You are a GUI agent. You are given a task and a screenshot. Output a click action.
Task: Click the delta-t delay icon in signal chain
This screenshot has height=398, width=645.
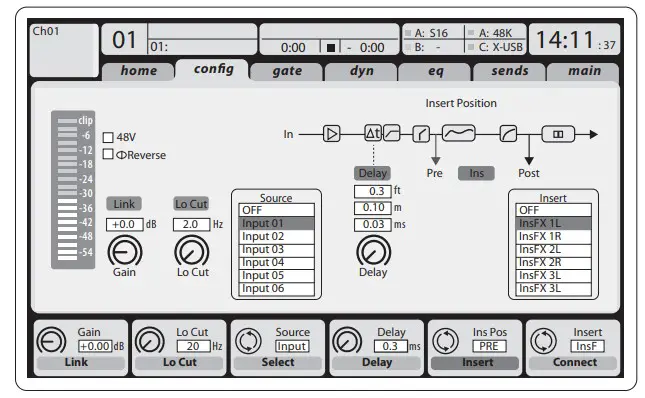(x=373, y=133)
